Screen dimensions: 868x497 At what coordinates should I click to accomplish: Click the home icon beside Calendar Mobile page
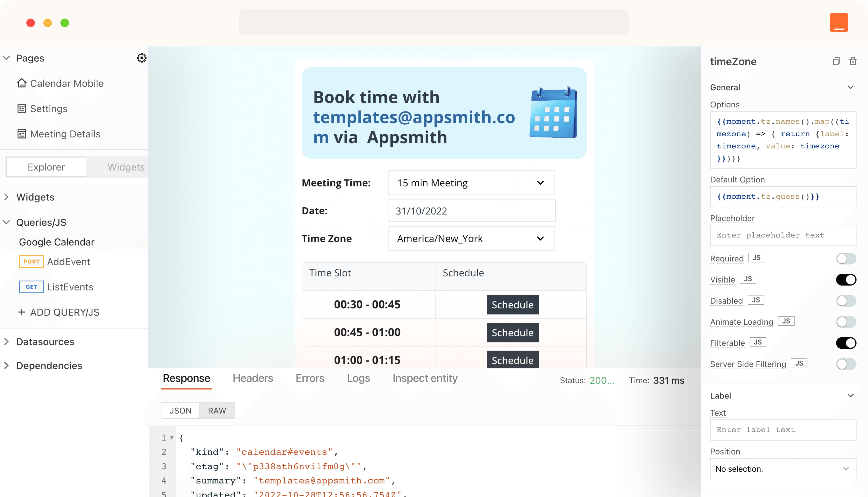tap(22, 83)
